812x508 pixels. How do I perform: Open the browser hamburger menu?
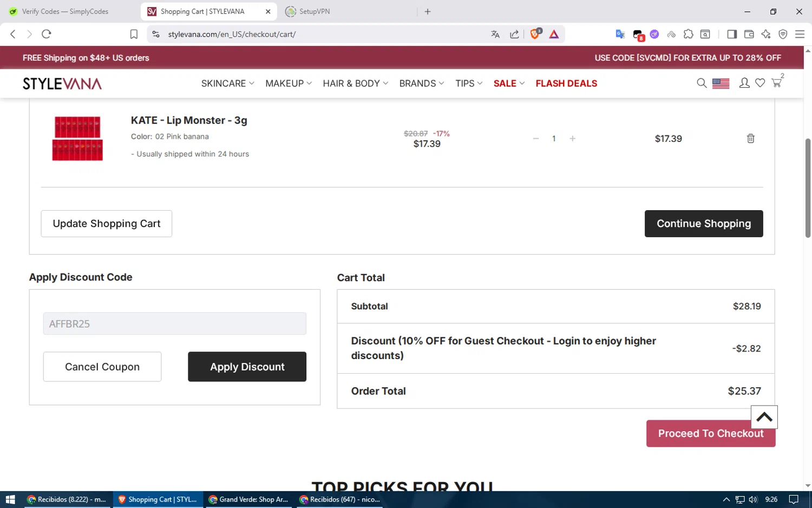tap(800, 34)
